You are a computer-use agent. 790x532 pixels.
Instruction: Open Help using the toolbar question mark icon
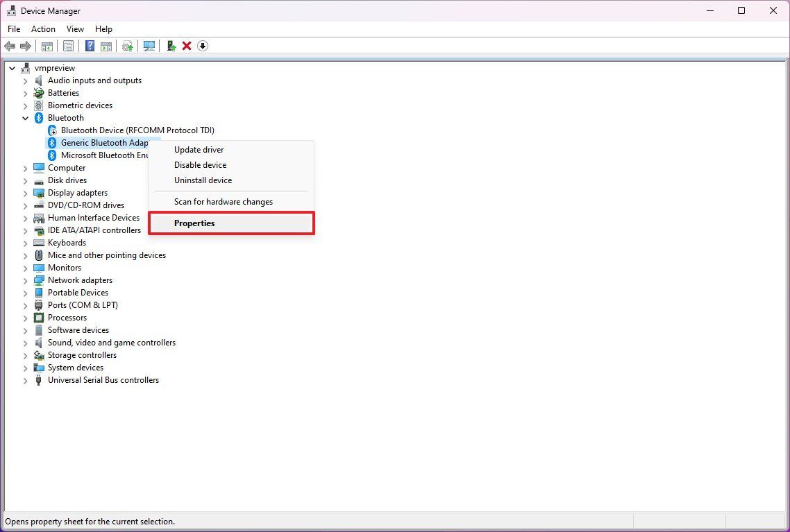tap(90, 46)
